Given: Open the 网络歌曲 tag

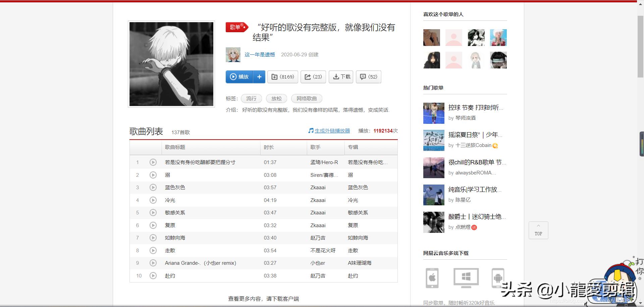Looking at the screenshot, I should 306,98.
